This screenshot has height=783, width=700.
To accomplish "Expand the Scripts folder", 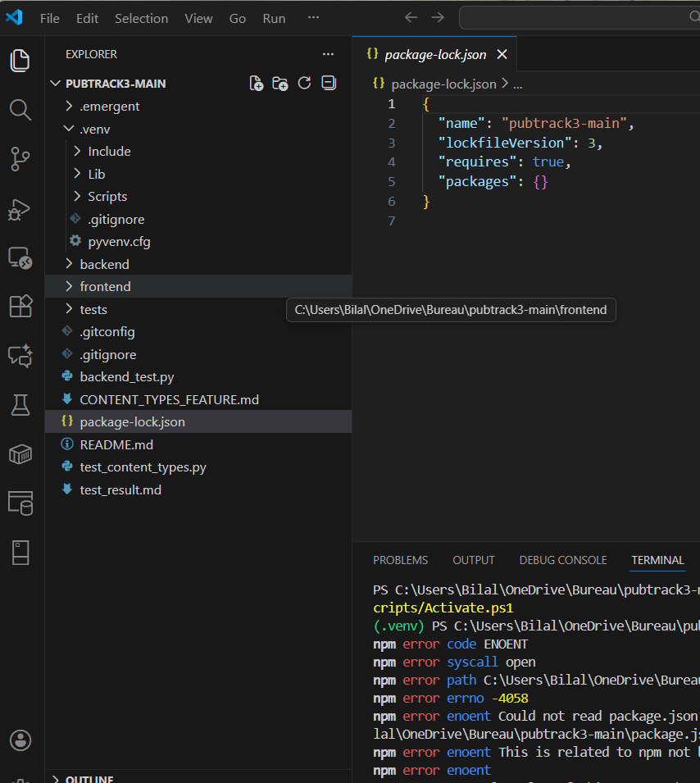I will click(x=107, y=197).
